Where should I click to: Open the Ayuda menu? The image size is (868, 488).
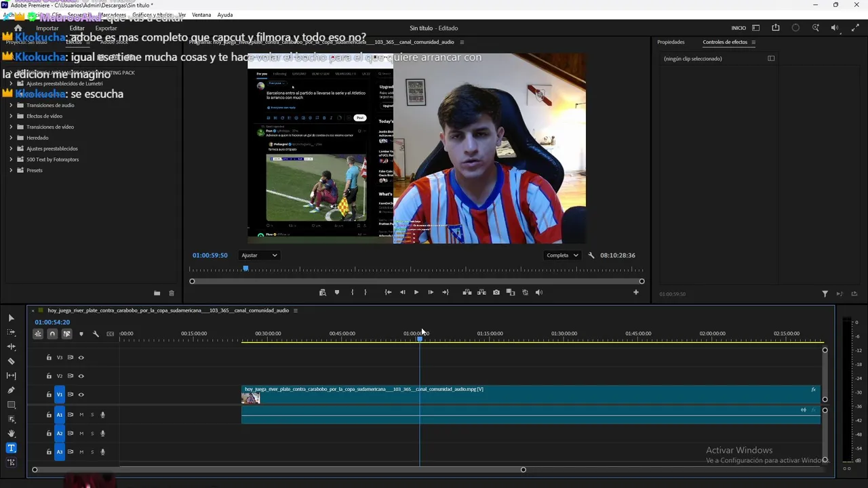click(x=225, y=15)
